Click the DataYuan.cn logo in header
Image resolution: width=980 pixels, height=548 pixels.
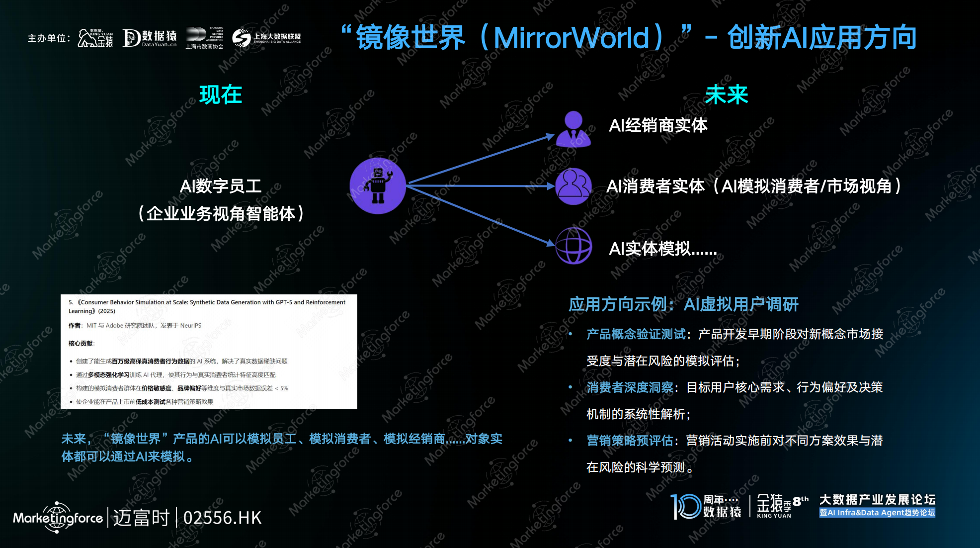150,38
